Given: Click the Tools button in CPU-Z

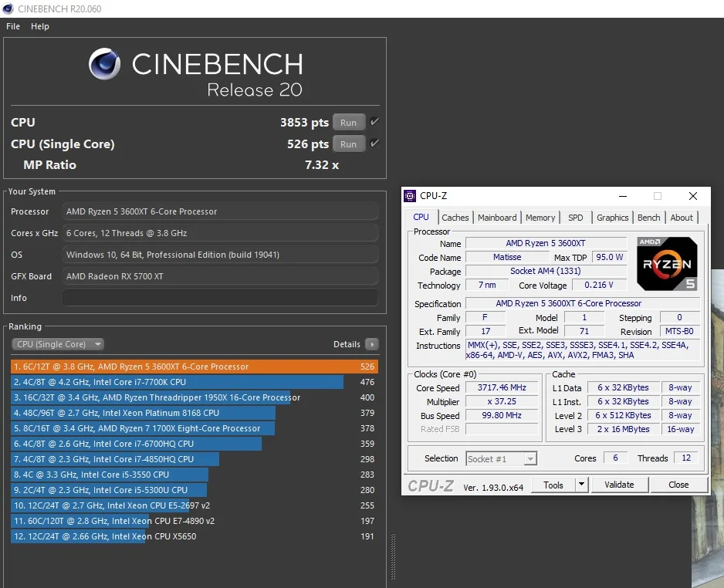Looking at the screenshot, I should (553, 485).
